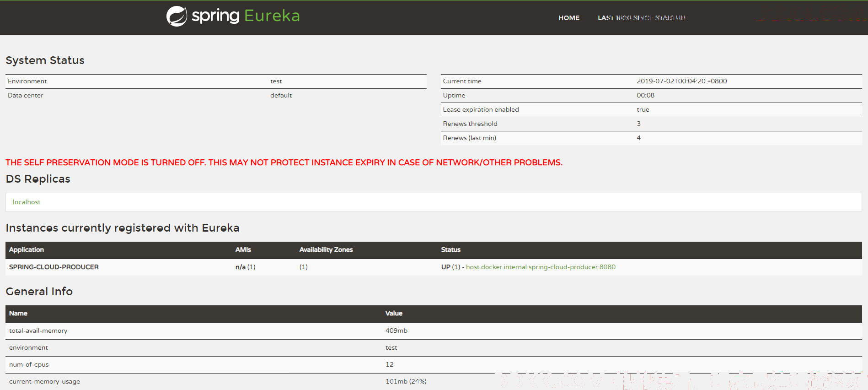Select the Lease expiration enabled label
This screenshot has height=390, width=868.
[481, 109]
